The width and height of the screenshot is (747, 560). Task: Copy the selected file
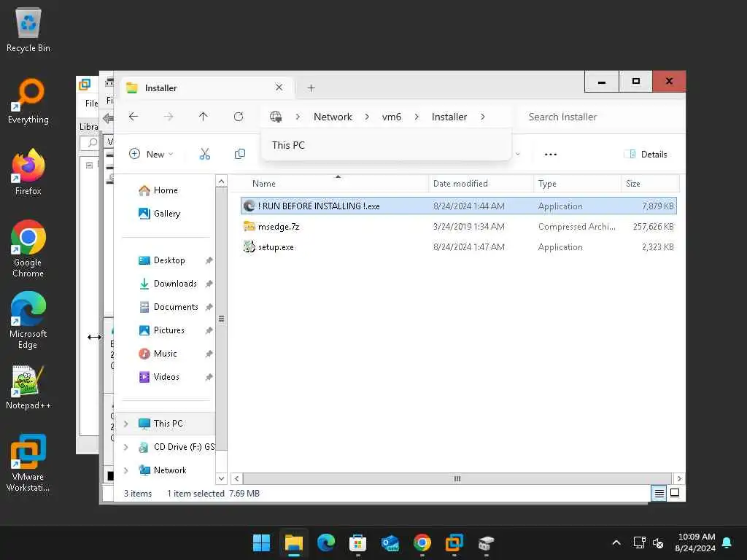[x=240, y=154]
